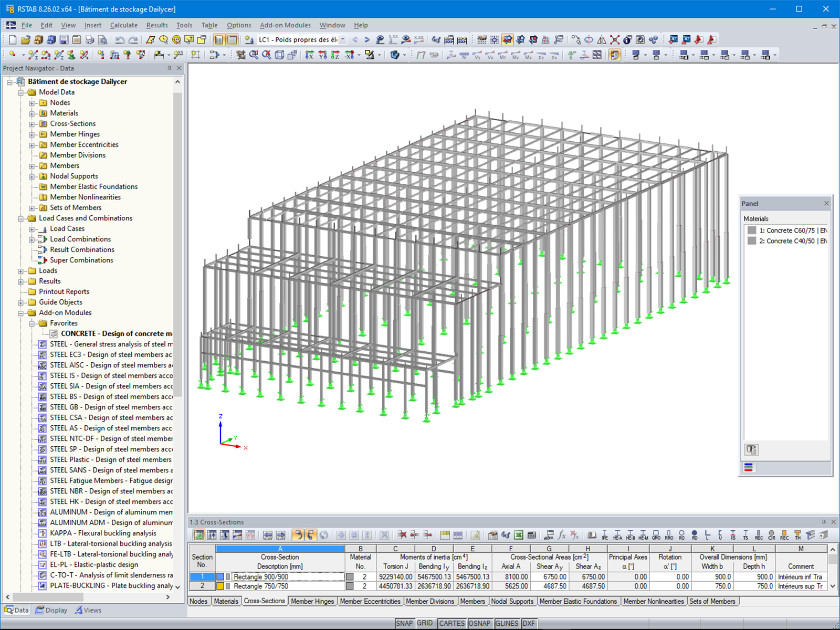This screenshot has height=630, width=840.
Task: Open the REC solid rectangle section library
Action: (784, 534)
